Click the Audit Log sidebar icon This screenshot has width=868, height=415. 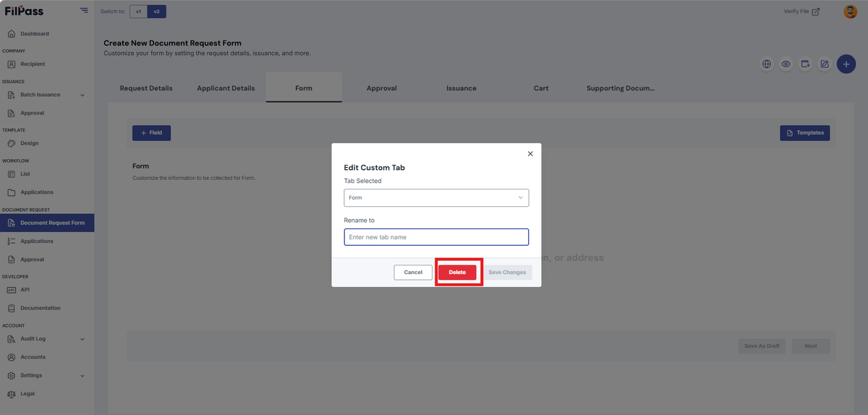point(11,339)
